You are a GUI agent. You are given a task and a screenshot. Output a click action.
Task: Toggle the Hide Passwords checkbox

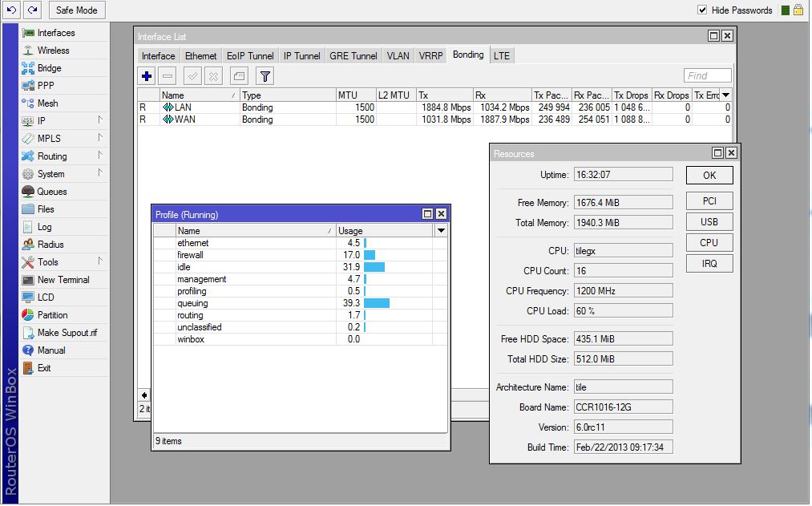coord(702,10)
